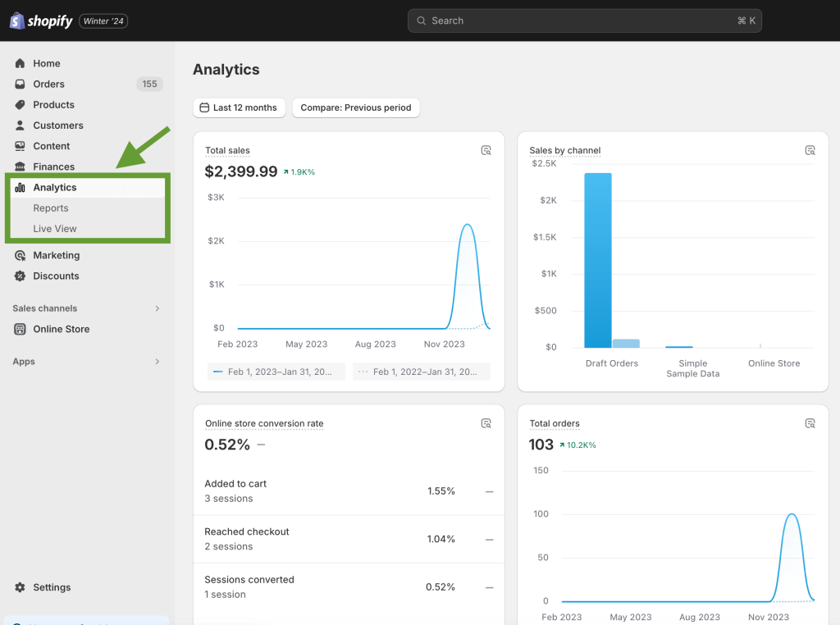Expand the Sales channels chevron
840x625 pixels.
[x=157, y=308]
